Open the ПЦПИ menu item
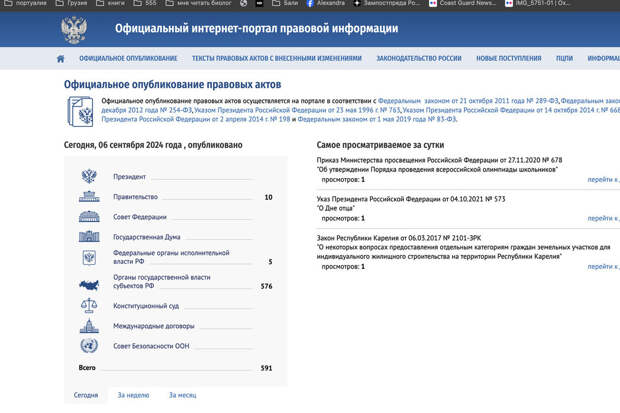 564,59
